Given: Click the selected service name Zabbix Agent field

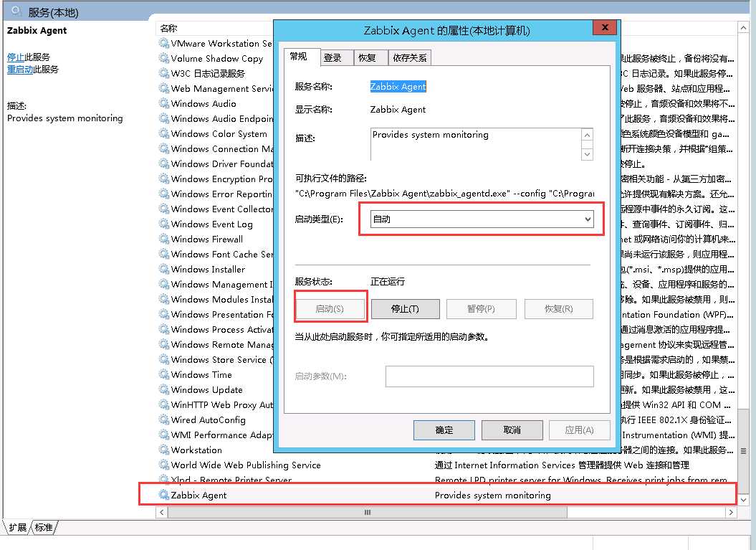Looking at the screenshot, I should (x=398, y=86).
